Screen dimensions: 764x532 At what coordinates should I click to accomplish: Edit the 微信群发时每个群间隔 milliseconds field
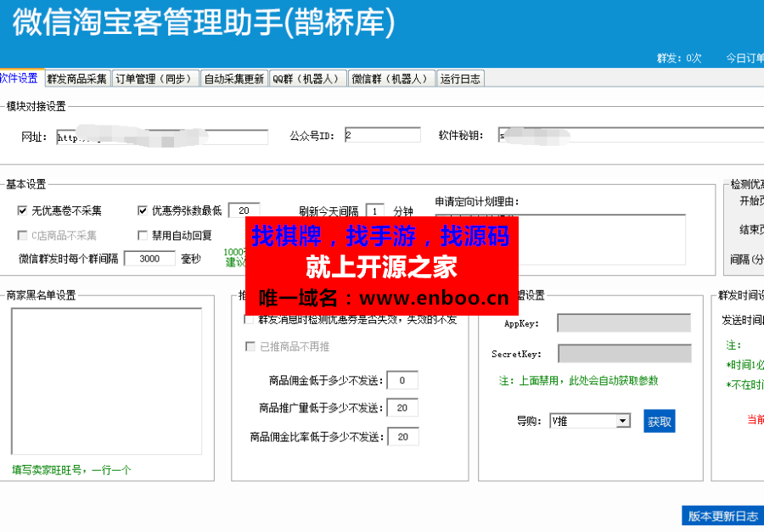click(149, 259)
